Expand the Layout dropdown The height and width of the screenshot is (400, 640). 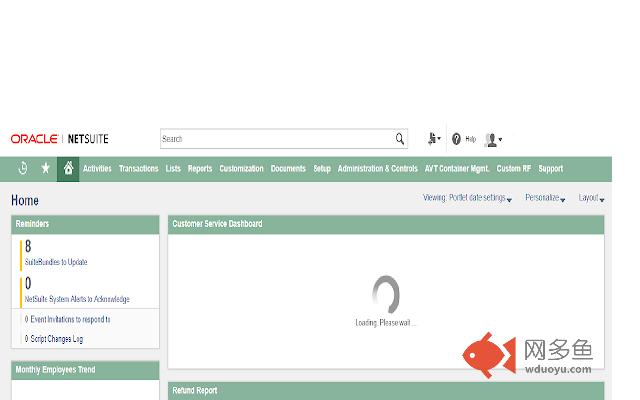[x=591, y=198]
